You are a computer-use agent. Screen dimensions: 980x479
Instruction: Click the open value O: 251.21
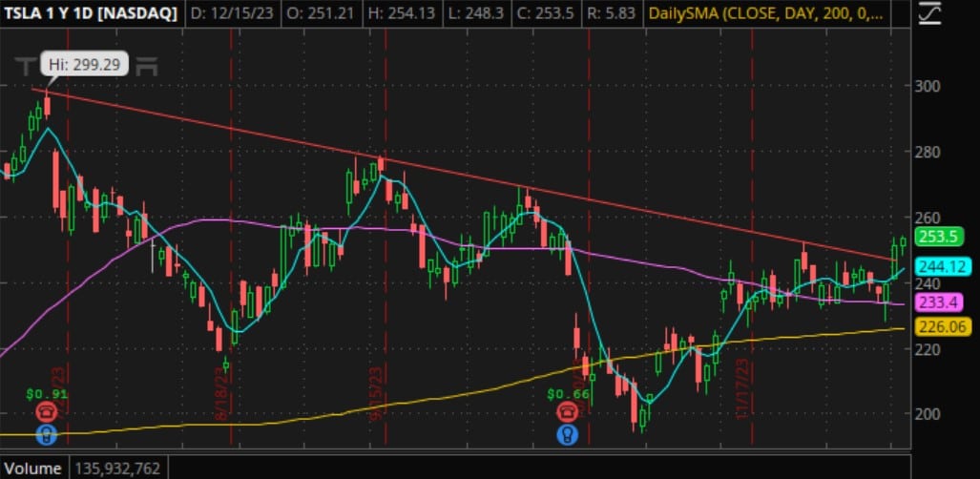(320, 13)
